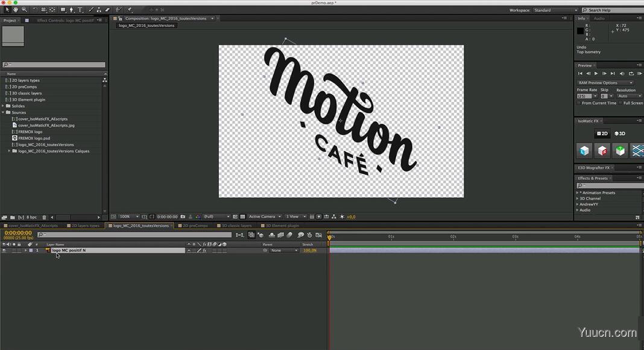Select the Pan Behind anchor tool
The width and height of the screenshot is (644, 350).
pos(52,10)
